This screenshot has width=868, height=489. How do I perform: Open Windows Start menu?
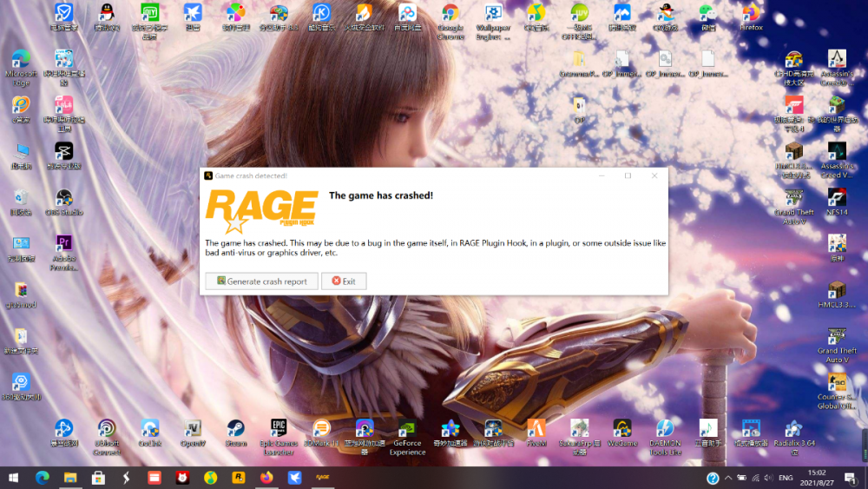[x=15, y=478]
